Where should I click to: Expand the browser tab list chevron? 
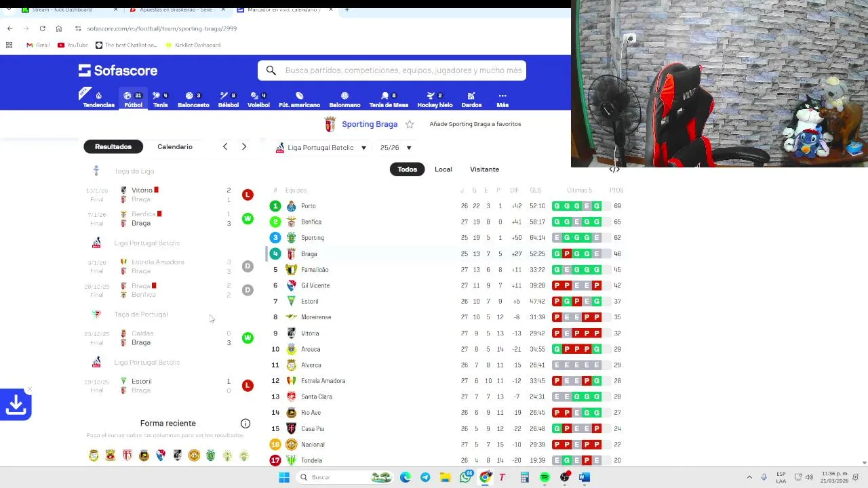pyautogui.click(x=9, y=9)
